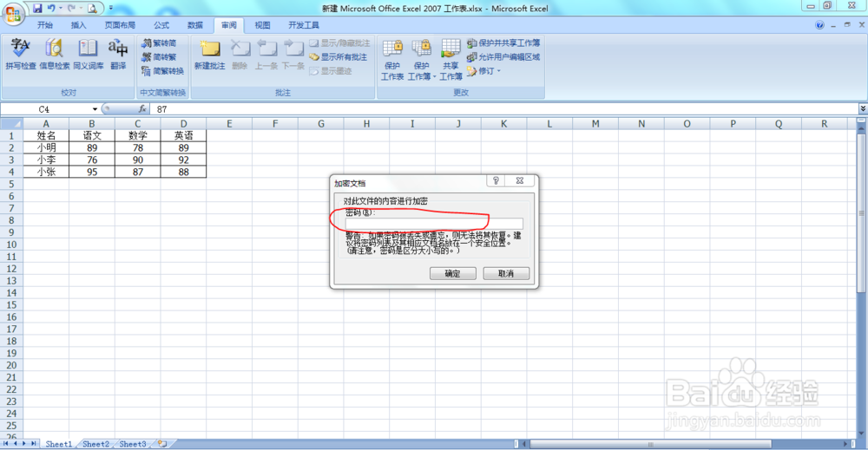Protect sheet (保护工作表)
Screen dimensions: 868x450
coord(392,60)
